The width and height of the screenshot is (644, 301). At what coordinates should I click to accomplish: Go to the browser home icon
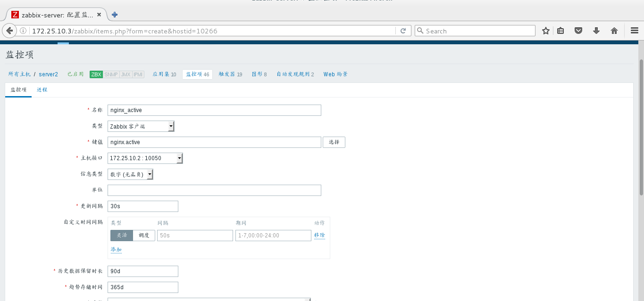(x=614, y=31)
